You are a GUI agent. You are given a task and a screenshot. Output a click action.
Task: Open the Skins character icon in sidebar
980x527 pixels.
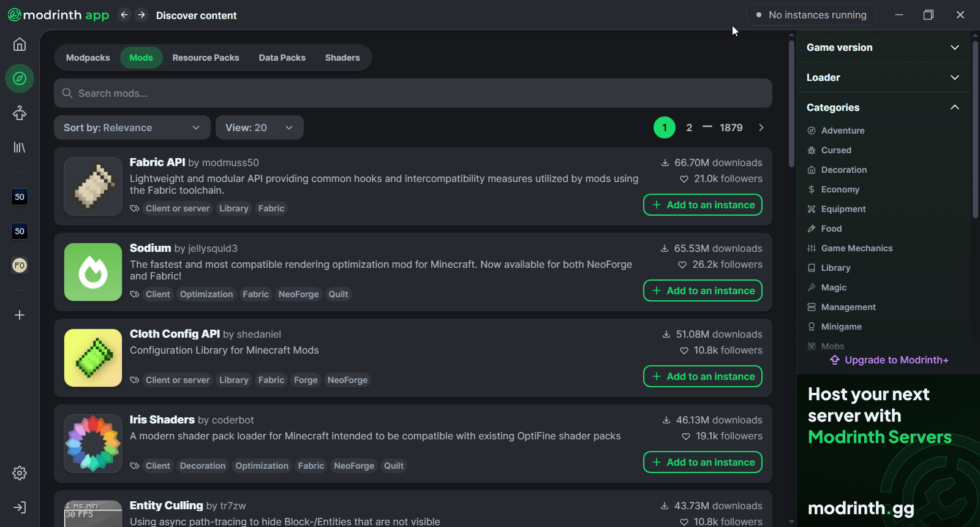coord(20,113)
